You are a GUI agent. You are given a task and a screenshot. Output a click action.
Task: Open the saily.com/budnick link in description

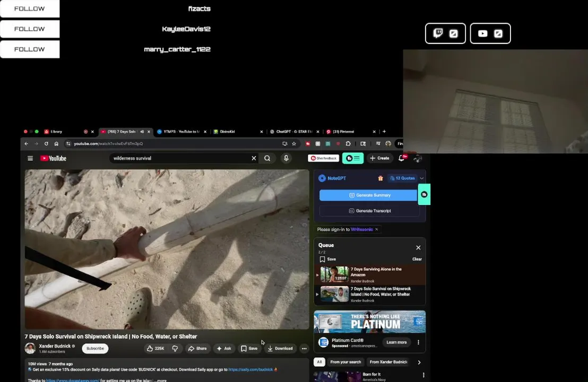point(250,370)
